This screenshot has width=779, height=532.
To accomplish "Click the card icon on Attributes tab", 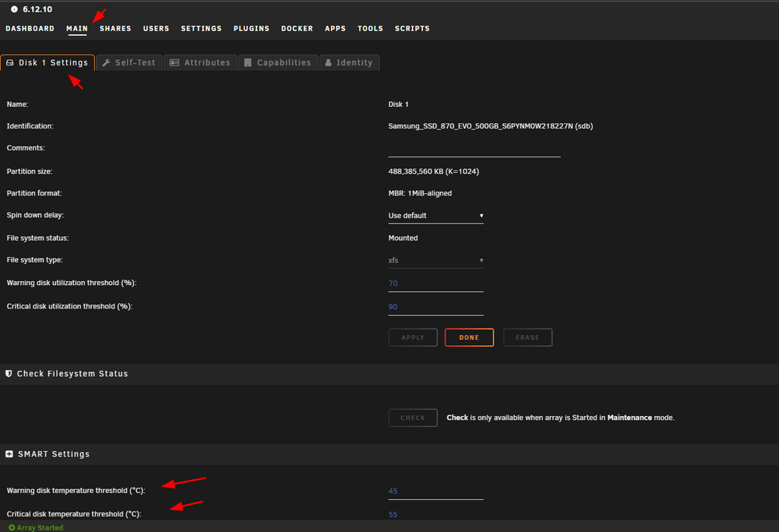I will [x=174, y=62].
